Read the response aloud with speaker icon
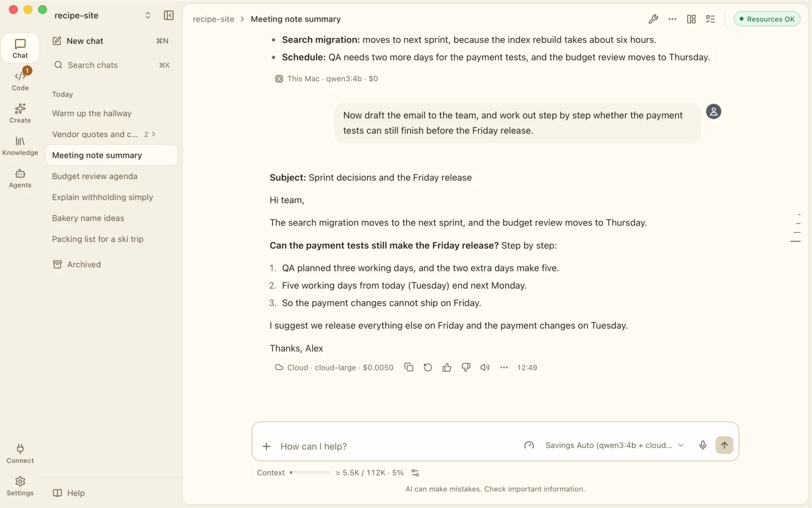Image resolution: width=812 pixels, height=508 pixels. click(485, 367)
